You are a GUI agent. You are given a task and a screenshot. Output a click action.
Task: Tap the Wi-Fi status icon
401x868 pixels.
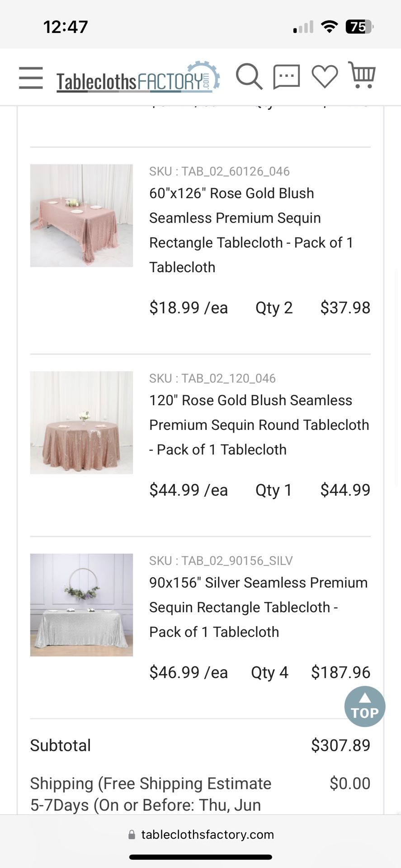[x=330, y=27]
